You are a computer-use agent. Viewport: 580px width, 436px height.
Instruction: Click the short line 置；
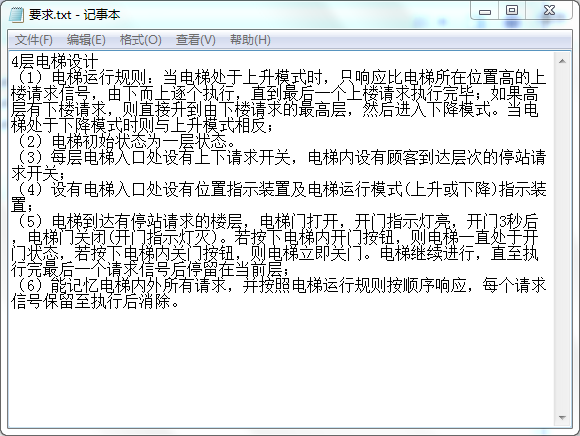(22, 205)
